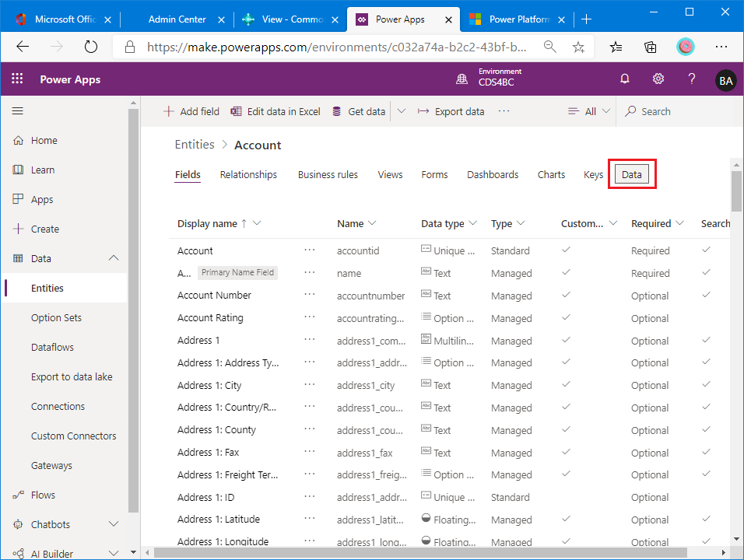Open the app launcher waffle icon
Image resolution: width=744 pixels, height=560 pixels.
point(18,79)
